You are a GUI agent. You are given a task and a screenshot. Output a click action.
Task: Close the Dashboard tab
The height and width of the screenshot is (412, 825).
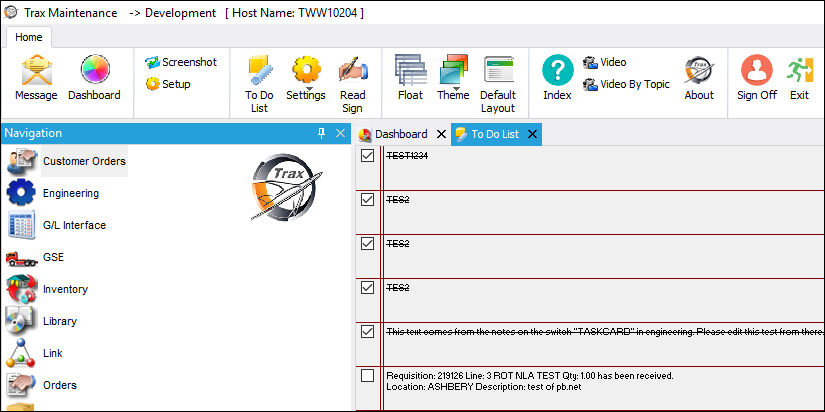click(441, 134)
